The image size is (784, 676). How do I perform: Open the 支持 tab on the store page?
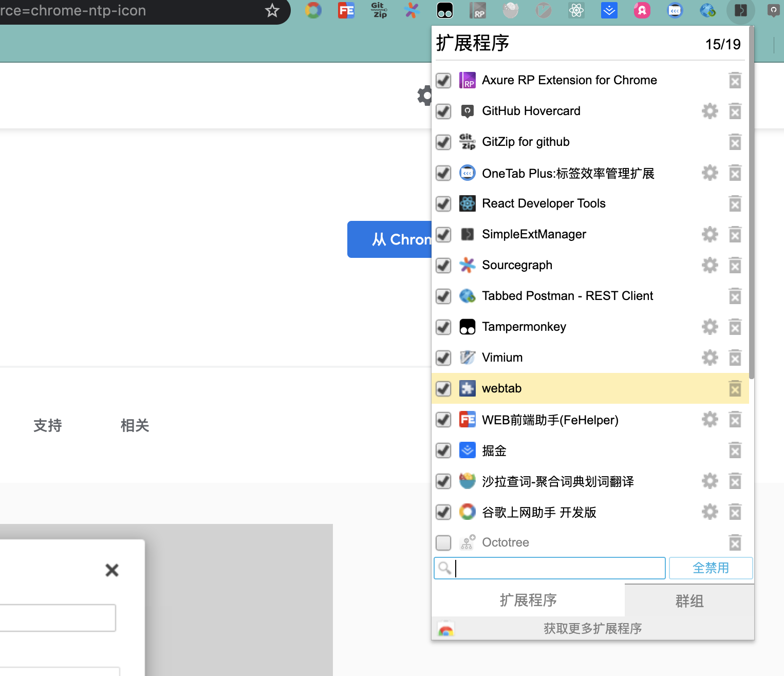[48, 425]
